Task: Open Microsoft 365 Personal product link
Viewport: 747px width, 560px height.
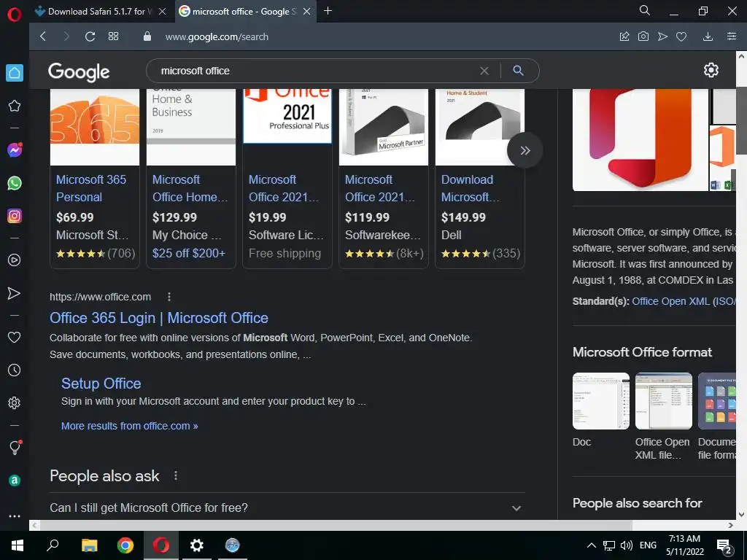Action: tap(91, 188)
